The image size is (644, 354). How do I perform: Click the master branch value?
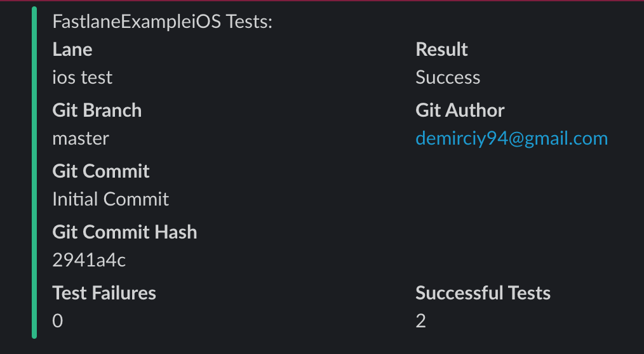(x=81, y=139)
